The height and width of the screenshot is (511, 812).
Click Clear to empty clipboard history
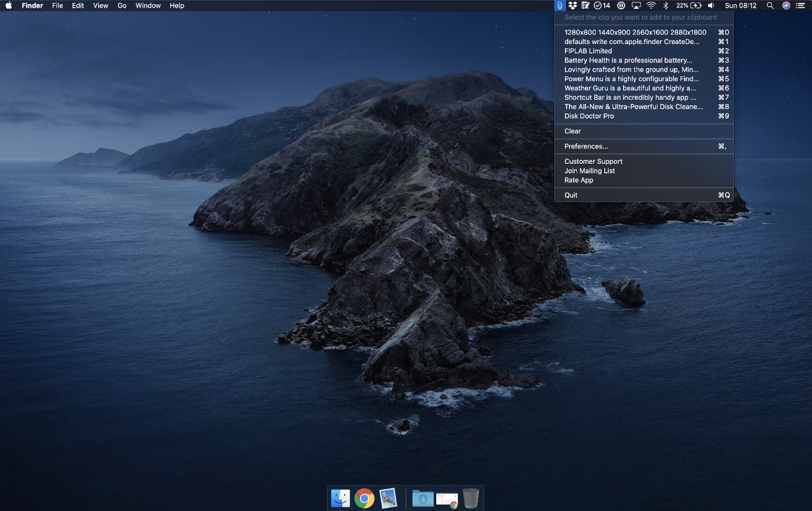pos(572,131)
